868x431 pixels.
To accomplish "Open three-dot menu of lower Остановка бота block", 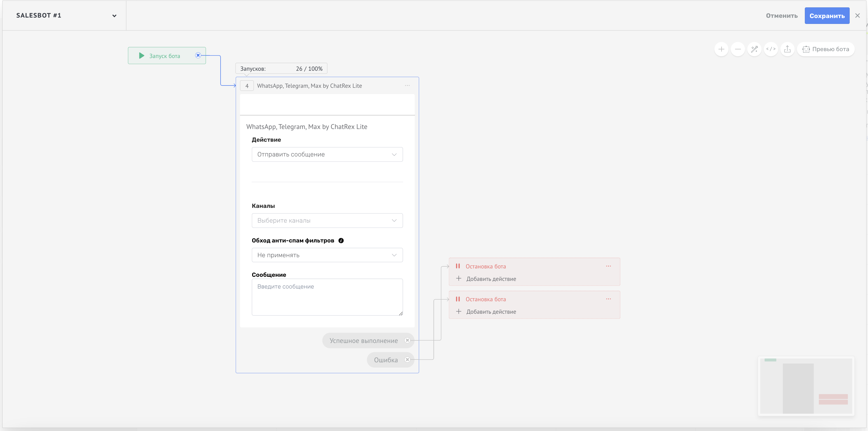I will (x=608, y=299).
